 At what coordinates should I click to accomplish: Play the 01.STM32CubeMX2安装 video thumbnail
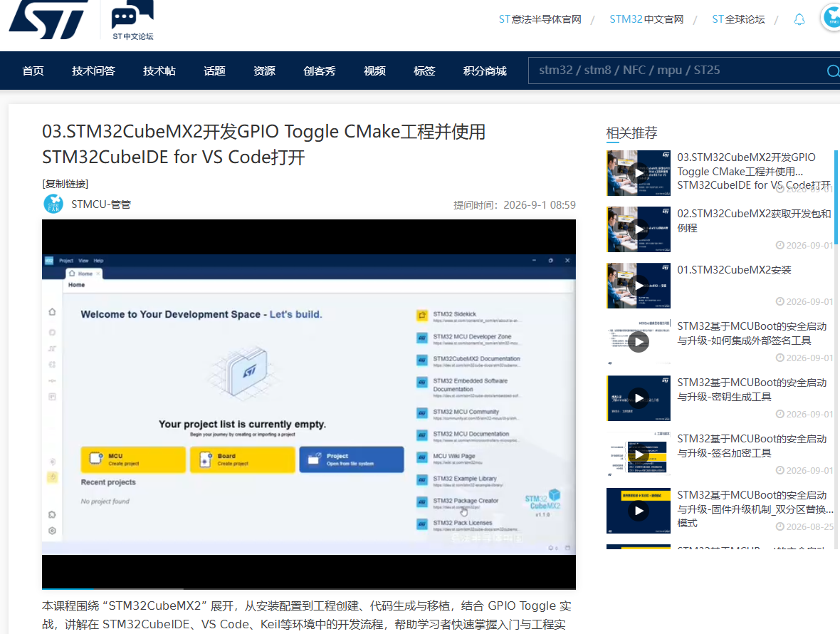[x=638, y=286]
